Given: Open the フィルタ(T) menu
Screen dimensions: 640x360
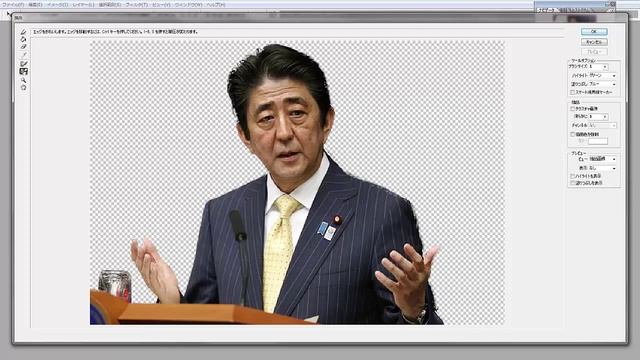Looking at the screenshot, I should (x=137, y=5).
